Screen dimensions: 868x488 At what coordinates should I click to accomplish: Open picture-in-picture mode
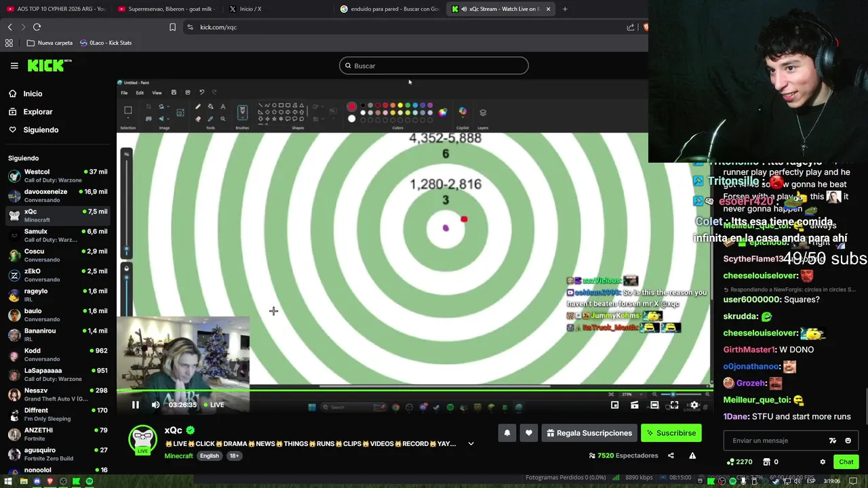(x=614, y=405)
